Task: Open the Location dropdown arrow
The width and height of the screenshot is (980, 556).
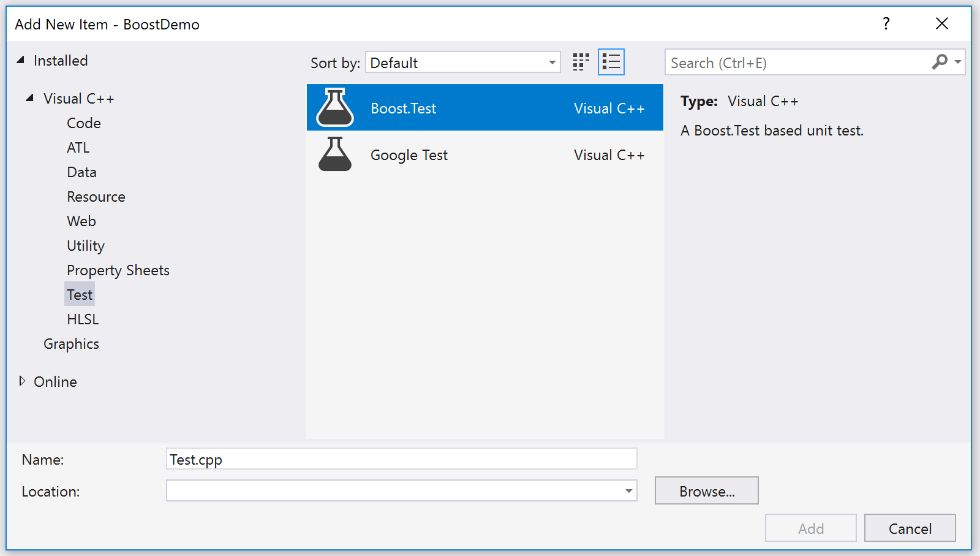Action: click(x=628, y=490)
